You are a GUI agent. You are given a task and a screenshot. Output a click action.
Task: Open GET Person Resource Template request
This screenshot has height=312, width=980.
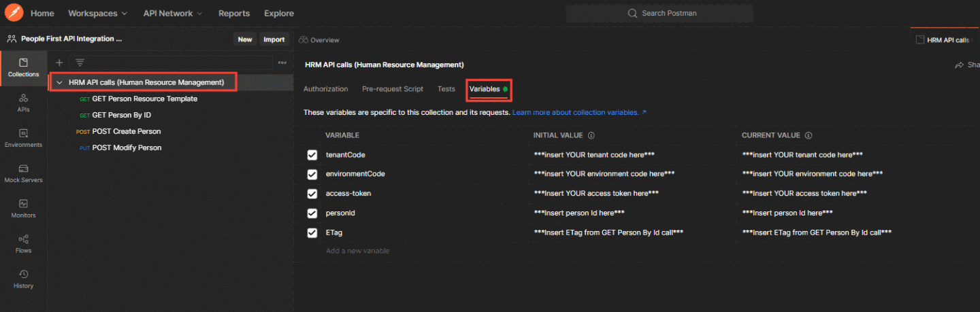pos(144,99)
